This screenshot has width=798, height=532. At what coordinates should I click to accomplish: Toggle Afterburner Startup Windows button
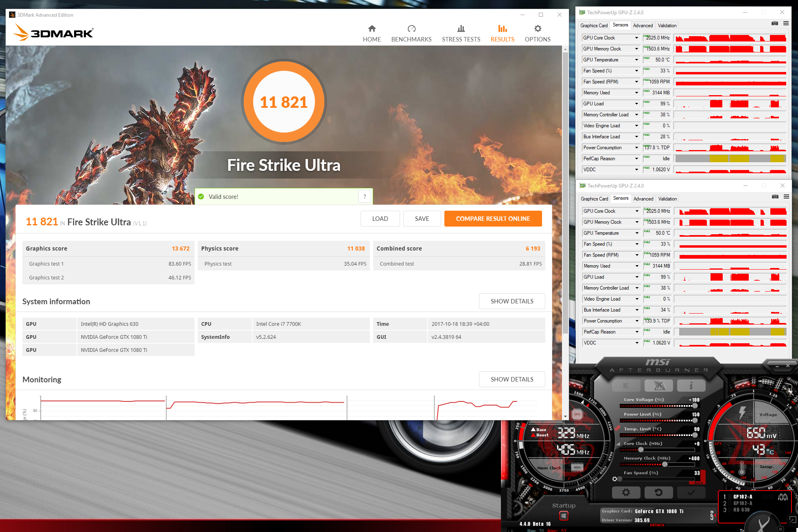tap(564, 516)
